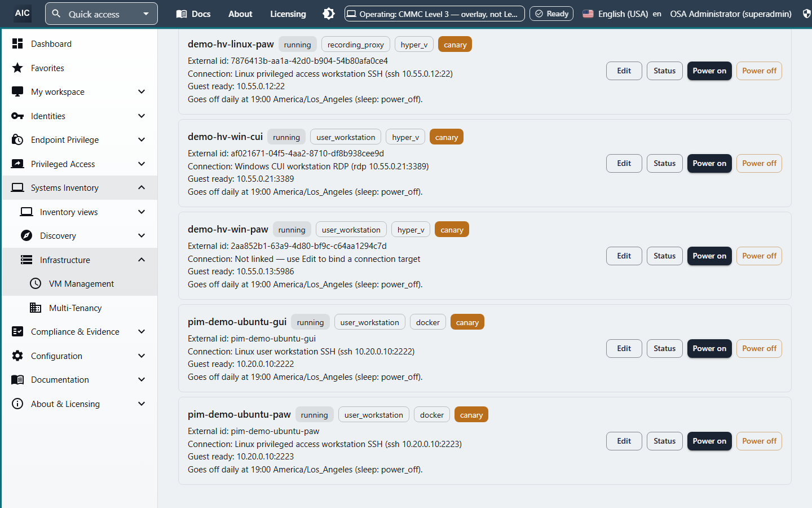Image resolution: width=812 pixels, height=508 pixels.
Task: Open the Licensing menu in top bar
Action: coord(288,14)
